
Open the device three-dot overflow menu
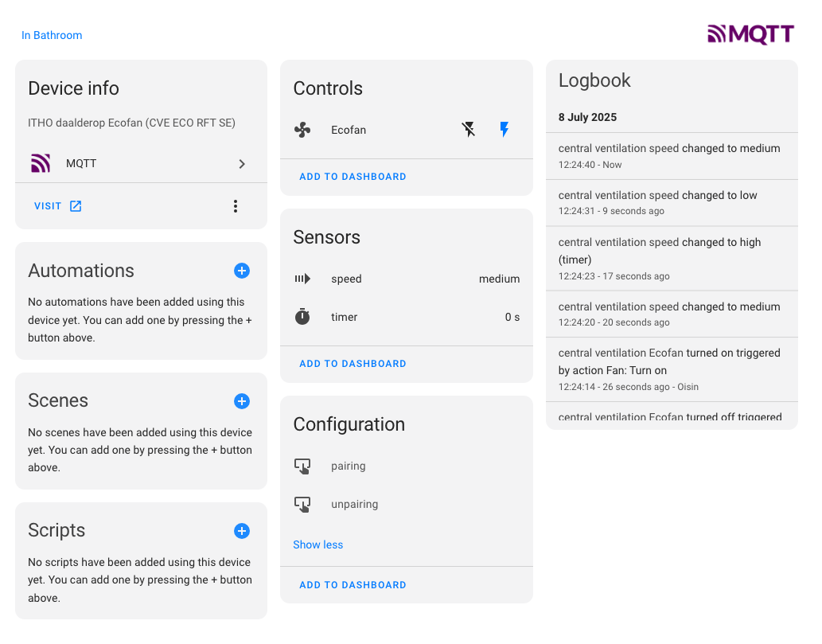[236, 206]
